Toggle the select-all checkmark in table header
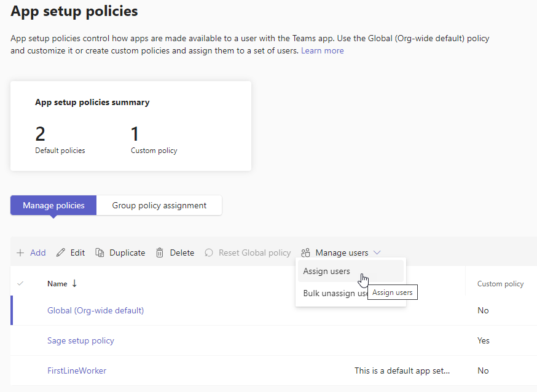This screenshot has width=537, height=392. [20, 283]
